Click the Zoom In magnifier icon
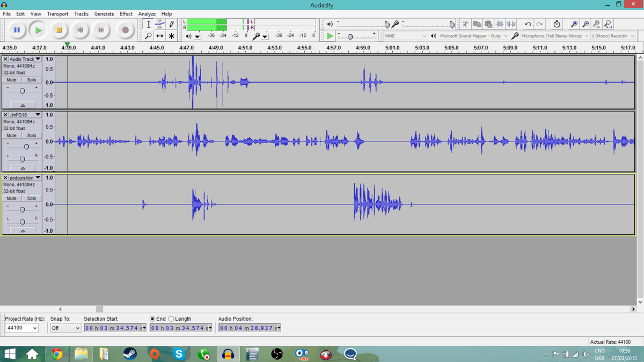The height and width of the screenshot is (362, 644). tap(574, 24)
